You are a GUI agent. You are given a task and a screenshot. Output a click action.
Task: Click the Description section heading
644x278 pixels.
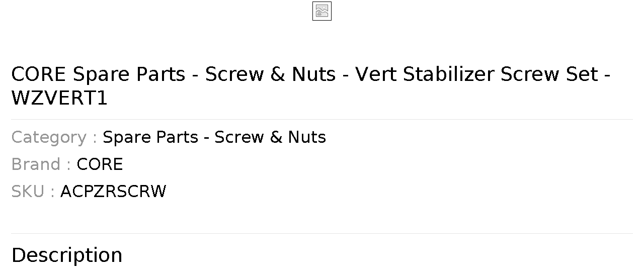67,255
